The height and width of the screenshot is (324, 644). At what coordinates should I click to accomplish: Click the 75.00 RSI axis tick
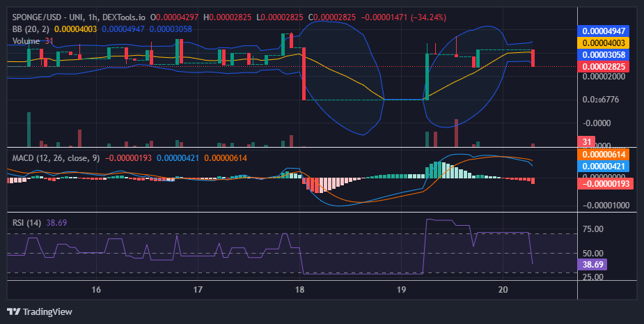pos(593,229)
